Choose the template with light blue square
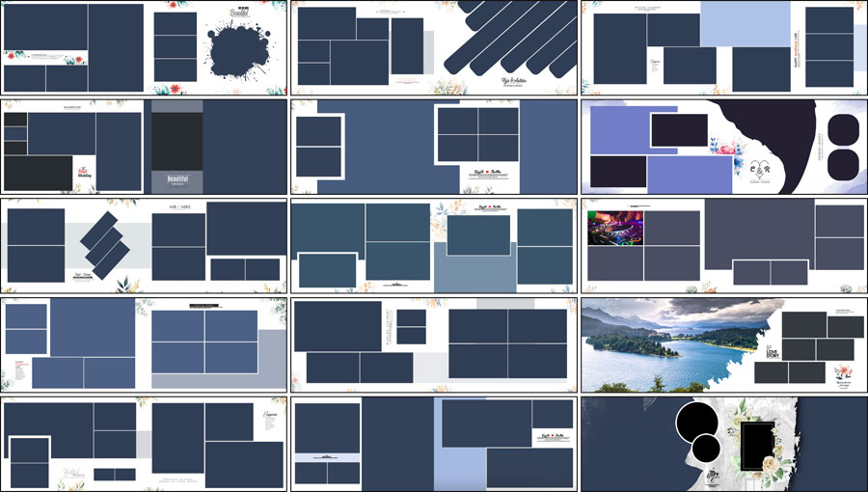The width and height of the screenshot is (868, 492). tap(724, 48)
